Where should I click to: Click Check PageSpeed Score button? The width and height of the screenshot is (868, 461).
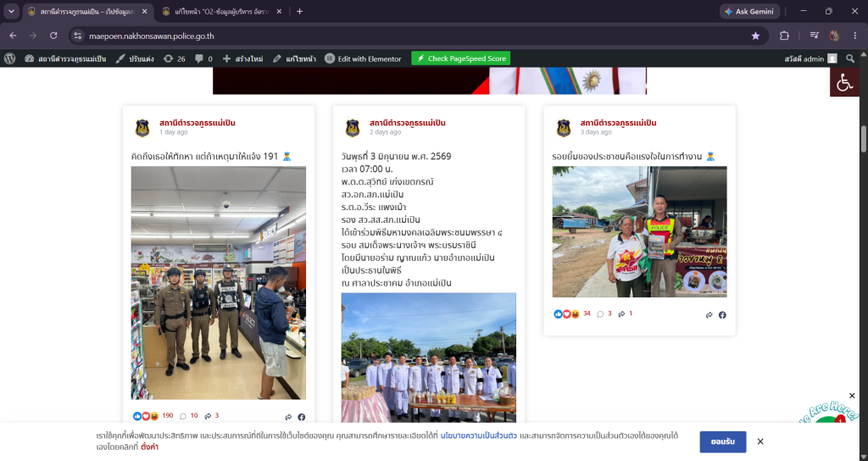tap(461, 58)
